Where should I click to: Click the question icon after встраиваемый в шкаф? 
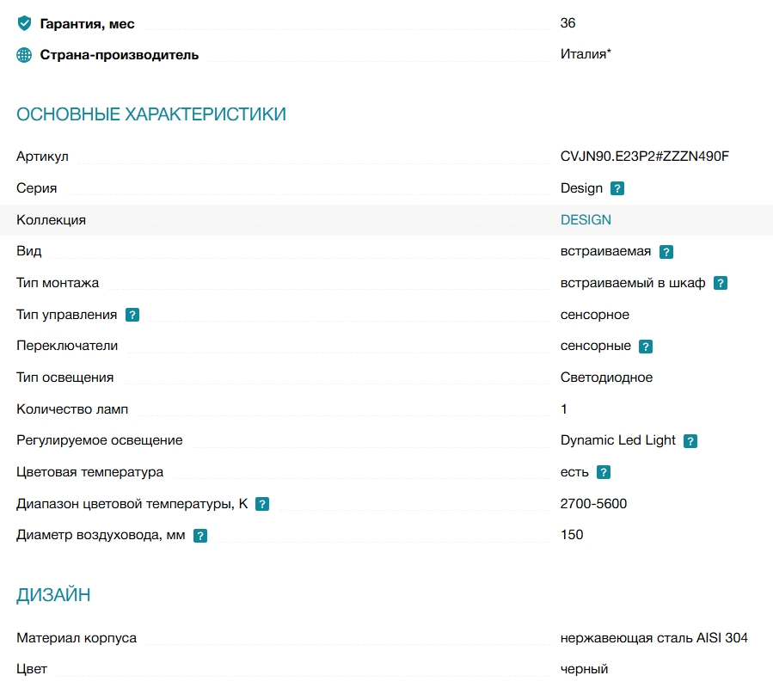click(721, 284)
